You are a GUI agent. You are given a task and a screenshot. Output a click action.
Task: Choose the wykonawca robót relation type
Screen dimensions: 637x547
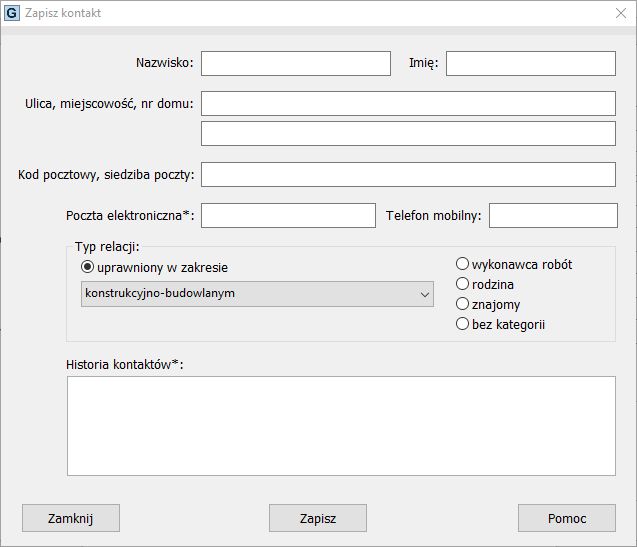[462, 264]
